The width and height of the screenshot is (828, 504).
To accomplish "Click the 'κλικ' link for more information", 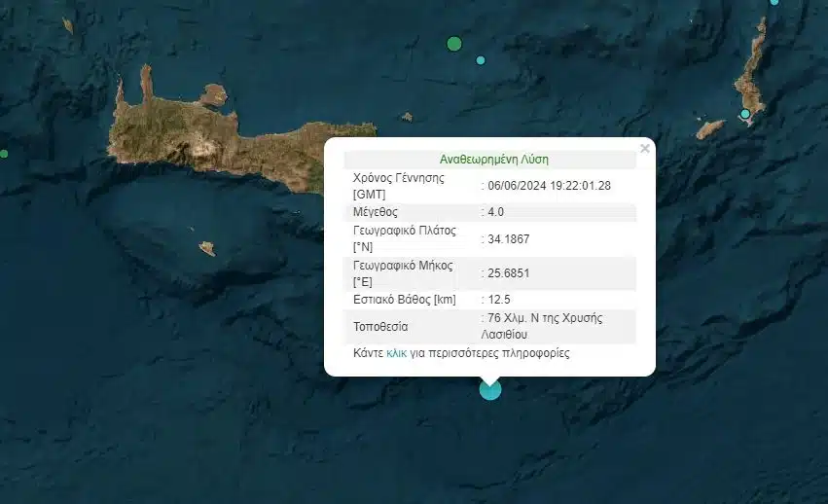I will click(x=396, y=353).
